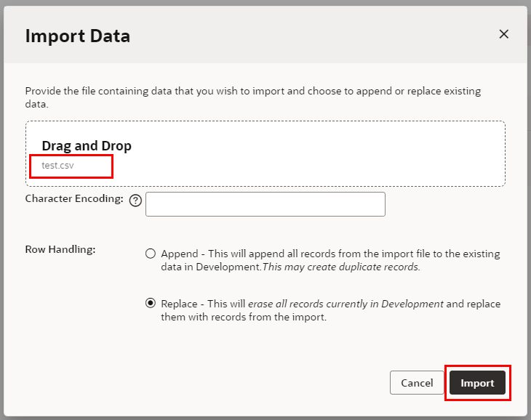Select the Replace row handling radio button
Screen dimensions: 531x420
(151, 304)
